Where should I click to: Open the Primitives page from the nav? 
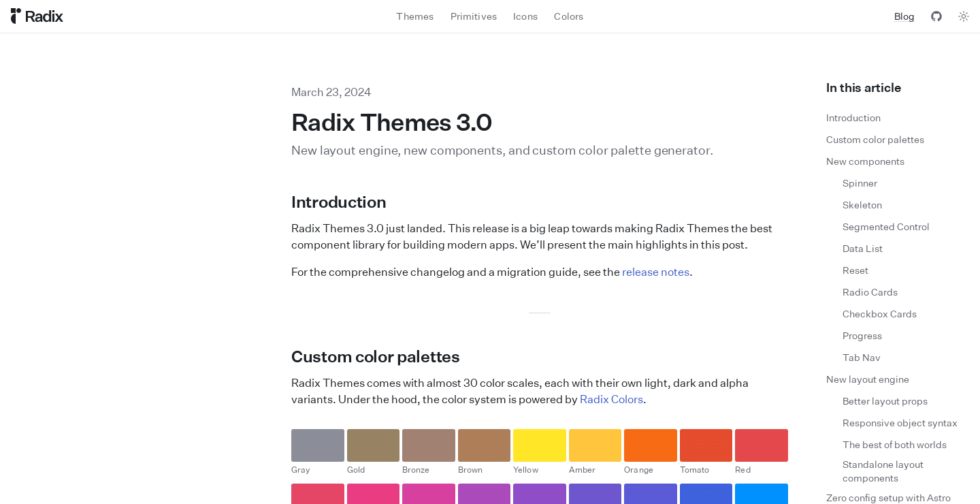(474, 16)
